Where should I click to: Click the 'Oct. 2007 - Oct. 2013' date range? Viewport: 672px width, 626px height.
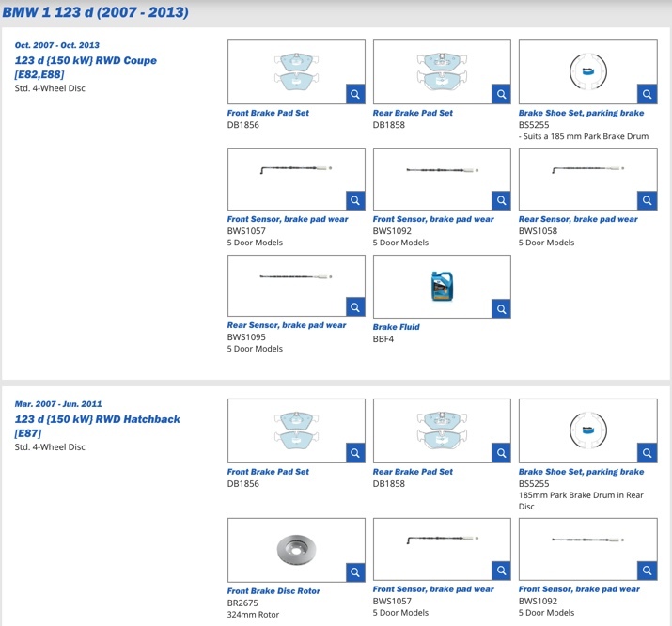tap(57, 45)
